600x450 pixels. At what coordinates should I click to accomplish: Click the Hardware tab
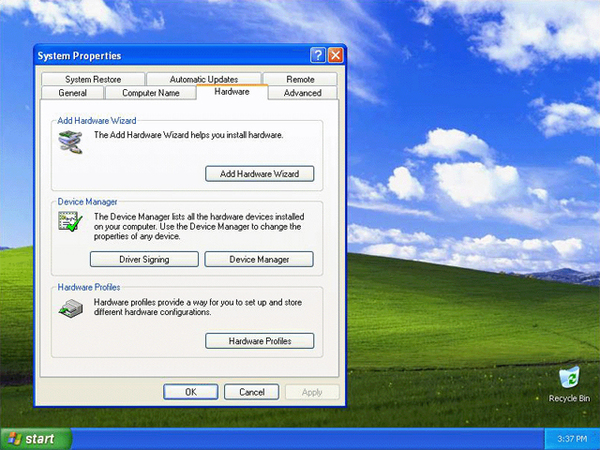click(231, 92)
